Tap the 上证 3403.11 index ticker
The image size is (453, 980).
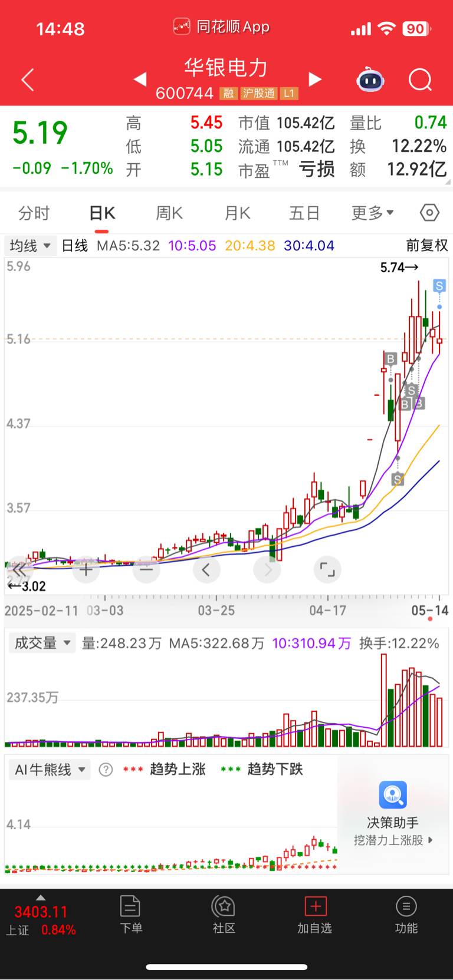point(41,920)
